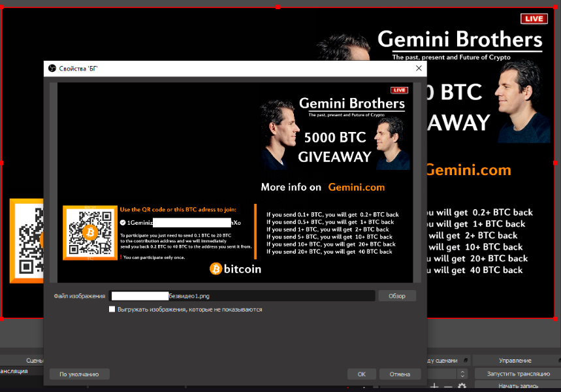Click the 'Файл изображения' label
The image size is (561, 392).
click(80, 296)
